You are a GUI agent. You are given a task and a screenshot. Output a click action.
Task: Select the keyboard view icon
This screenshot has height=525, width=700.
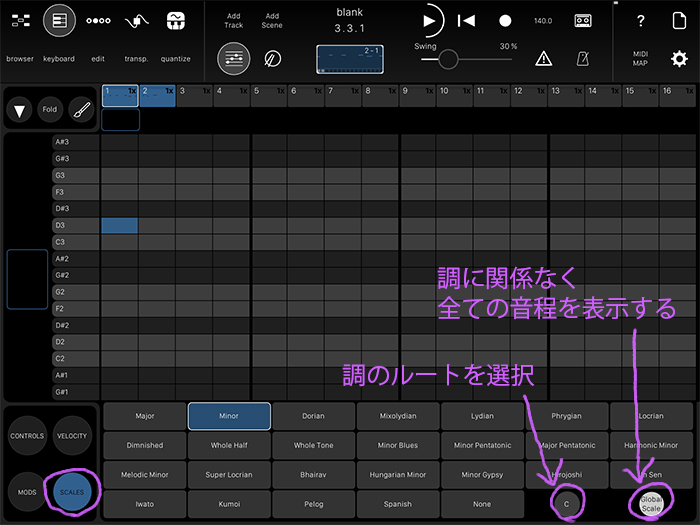coord(59,21)
